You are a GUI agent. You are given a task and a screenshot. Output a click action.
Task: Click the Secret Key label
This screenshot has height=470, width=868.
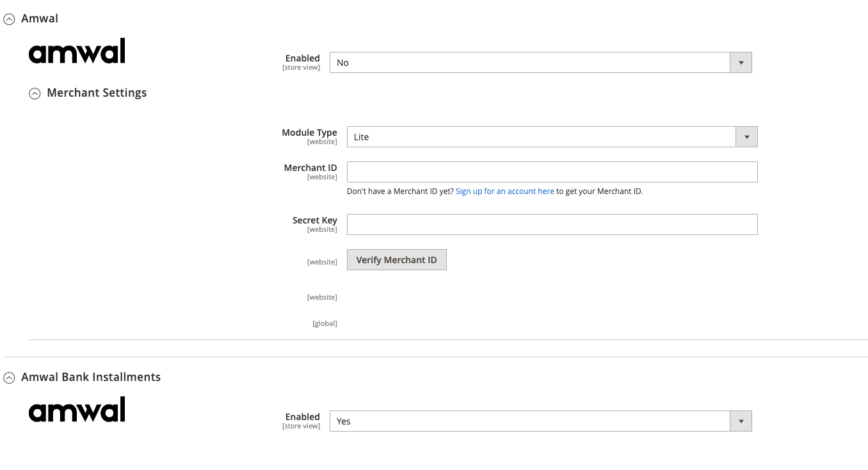tap(314, 220)
